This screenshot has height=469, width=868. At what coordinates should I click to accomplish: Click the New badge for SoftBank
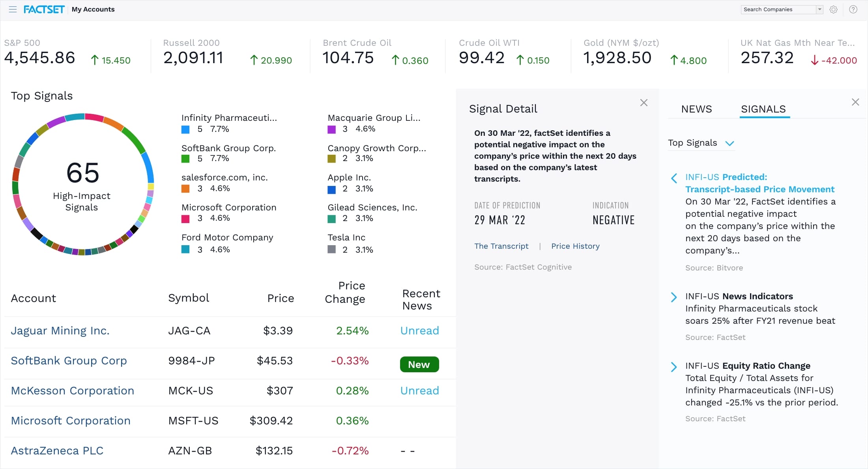[x=419, y=364]
